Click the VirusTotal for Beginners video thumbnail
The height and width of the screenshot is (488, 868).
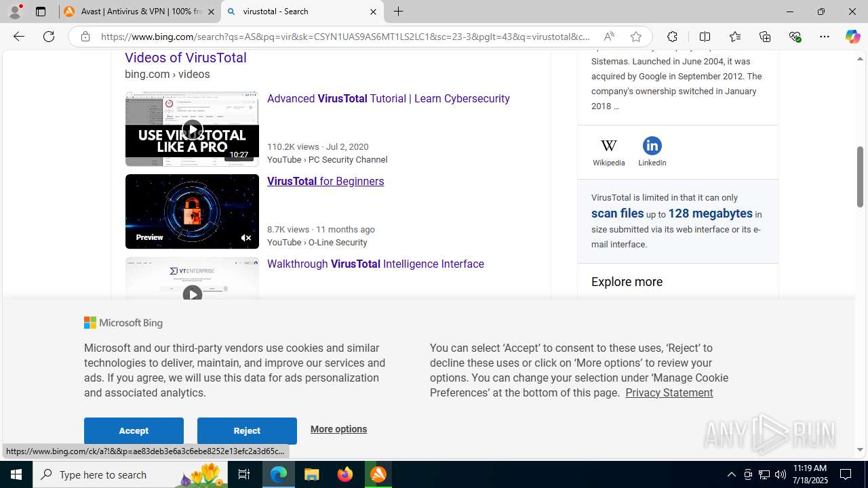coord(192,211)
